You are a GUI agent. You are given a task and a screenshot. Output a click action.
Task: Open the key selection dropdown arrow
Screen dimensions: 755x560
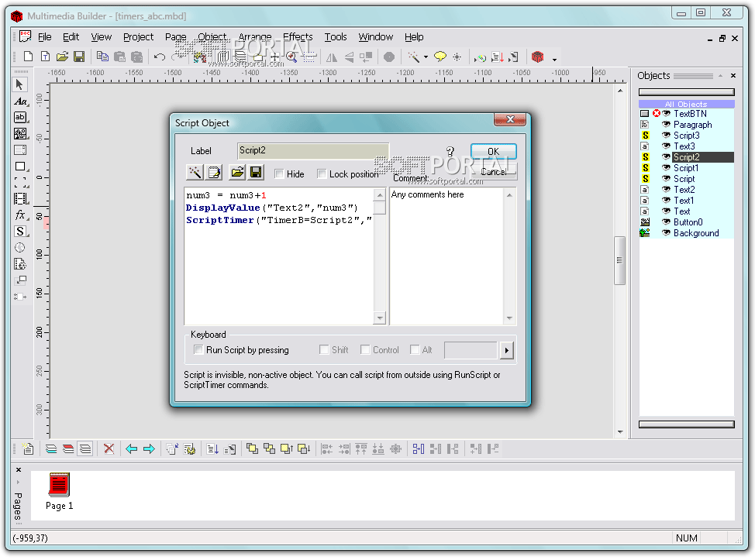(x=507, y=351)
